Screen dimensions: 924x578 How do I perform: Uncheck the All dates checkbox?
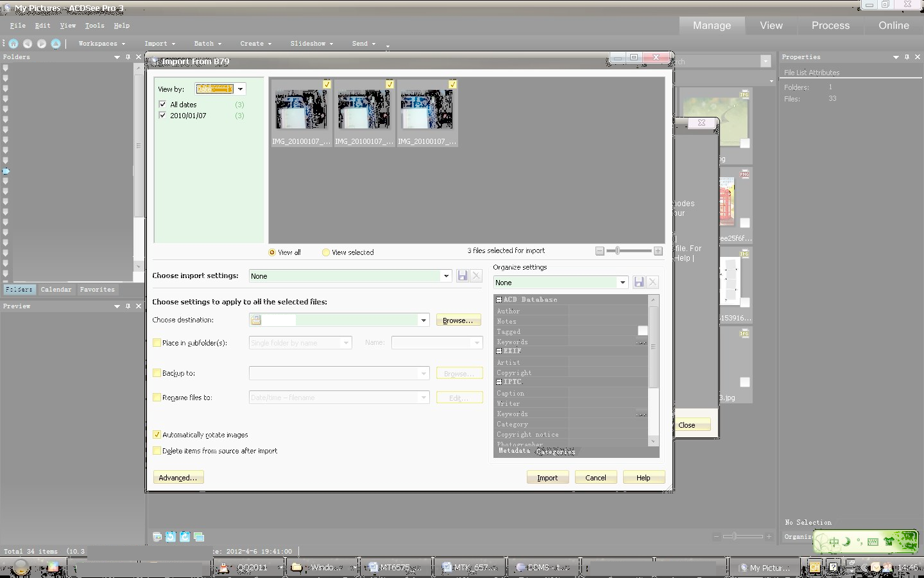pyautogui.click(x=162, y=104)
